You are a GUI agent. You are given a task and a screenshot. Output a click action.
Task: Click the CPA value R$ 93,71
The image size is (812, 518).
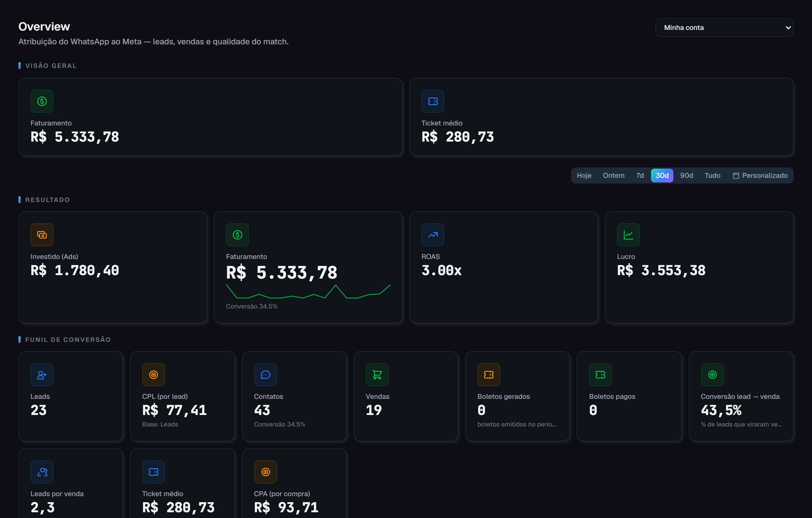pos(286,508)
